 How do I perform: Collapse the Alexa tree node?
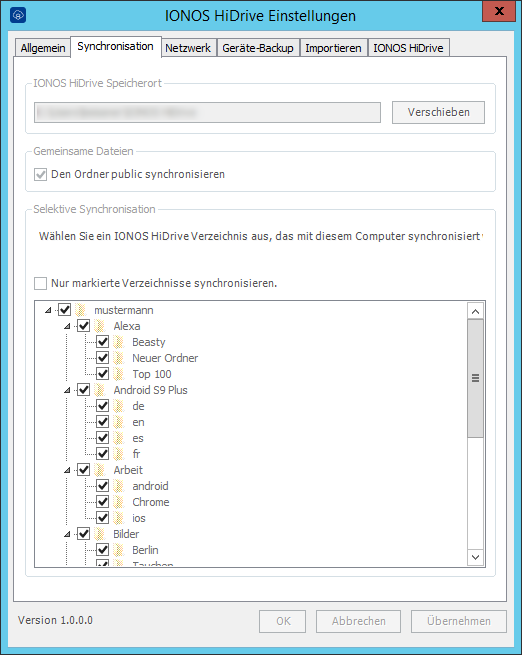pyautogui.click(x=67, y=326)
